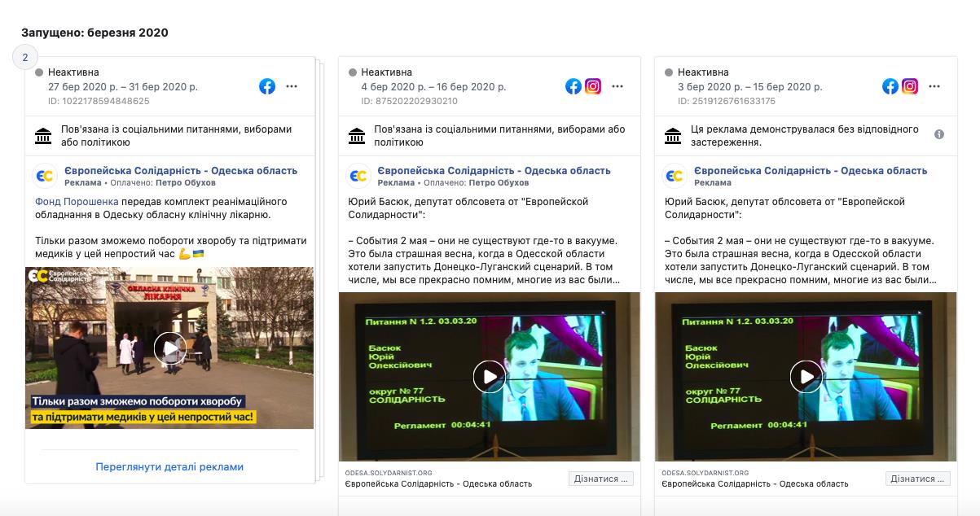
Task: Play the video in the third ad
Action: (x=806, y=377)
